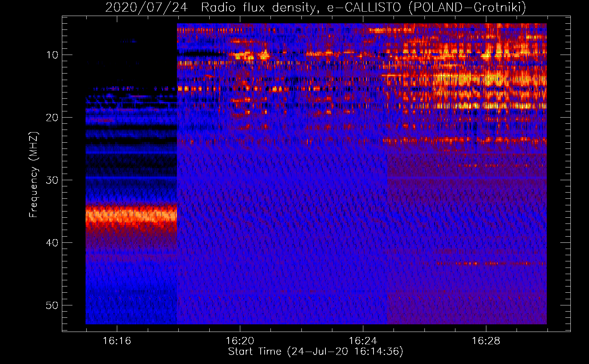Click the '10' frequency tick label
Image resolution: width=589 pixels, height=364 pixels.
click(52, 55)
